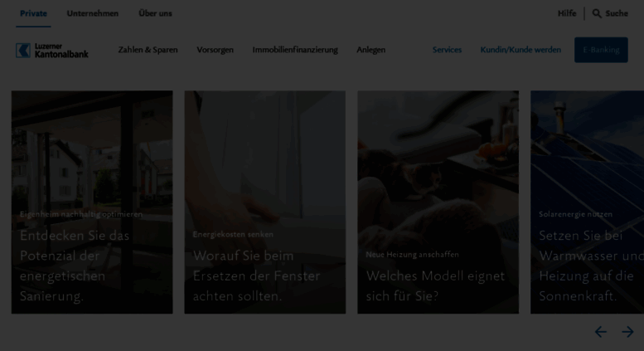
Task: Open the Fenster ersetzen card
Action: pos(265,202)
